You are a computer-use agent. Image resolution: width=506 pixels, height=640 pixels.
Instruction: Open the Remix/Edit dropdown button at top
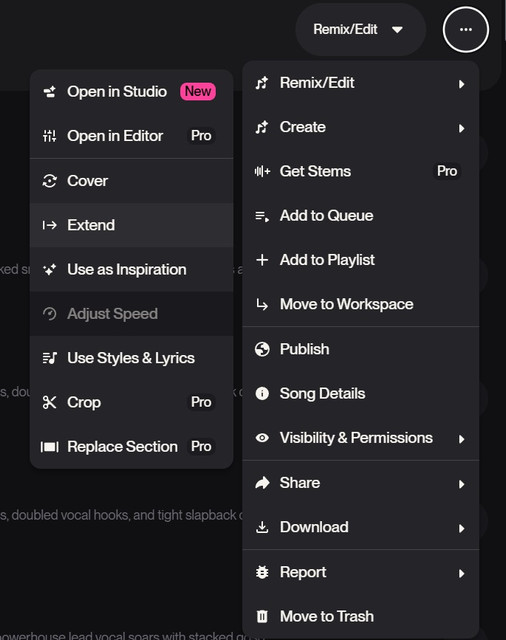pyautogui.click(x=360, y=29)
